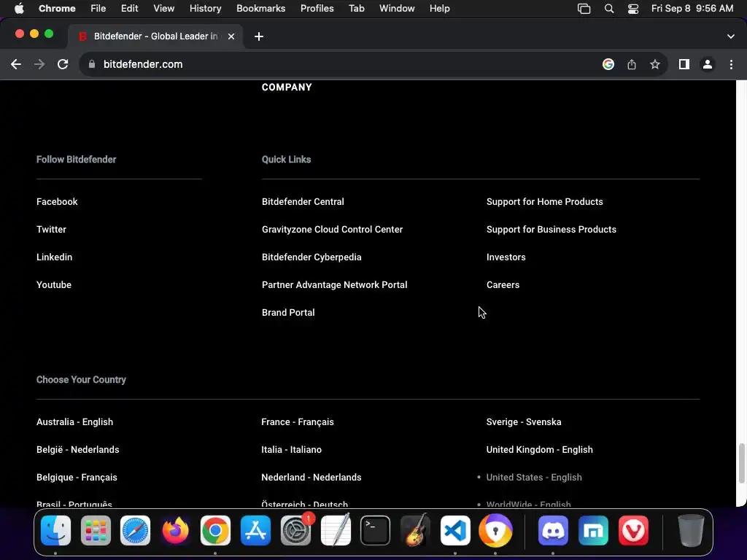View site info via lock icon
This screenshot has height=560, width=747.
[x=92, y=64]
